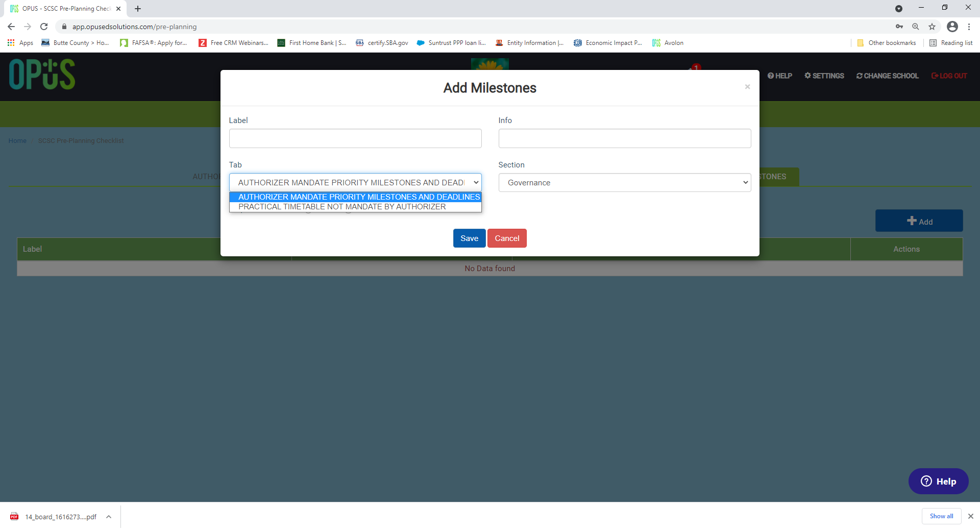Select Practical Timetable Not Mandate option
Viewport: 980px width, 531px height.
pos(355,207)
